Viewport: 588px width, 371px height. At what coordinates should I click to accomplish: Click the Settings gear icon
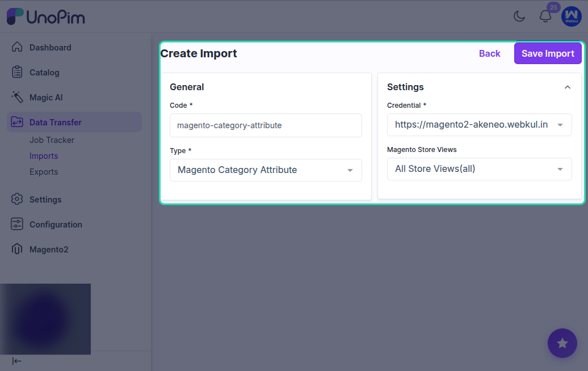[x=17, y=199]
